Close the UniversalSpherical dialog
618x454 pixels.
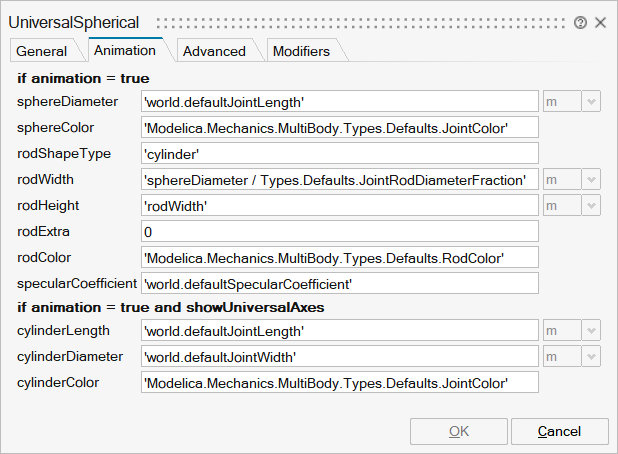pos(600,21)
